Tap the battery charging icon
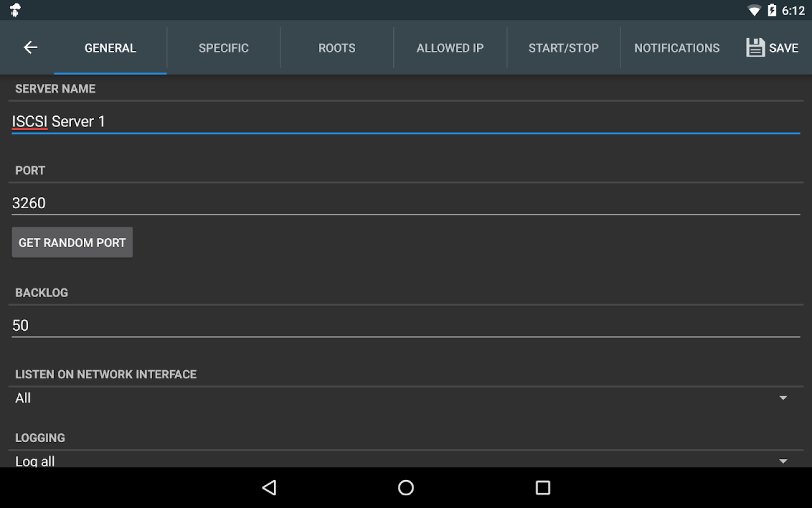 [x=772, y=10]
